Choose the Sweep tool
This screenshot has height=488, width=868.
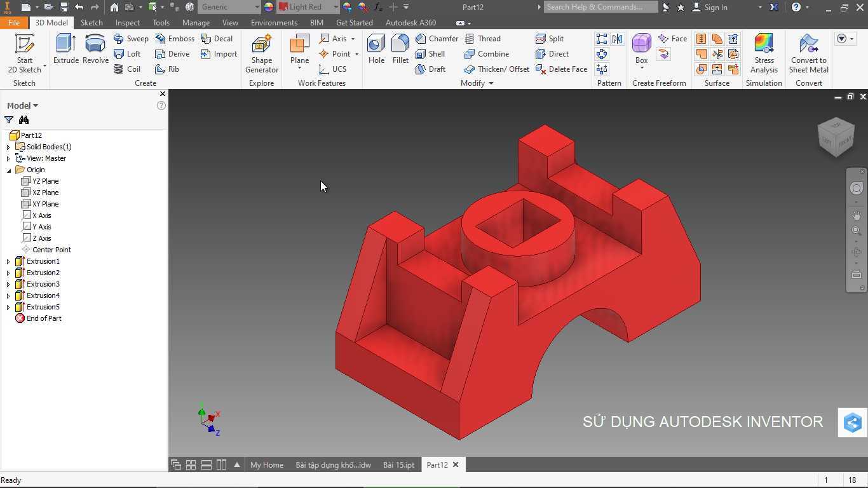pyautogui.click(x=131, y=39)
